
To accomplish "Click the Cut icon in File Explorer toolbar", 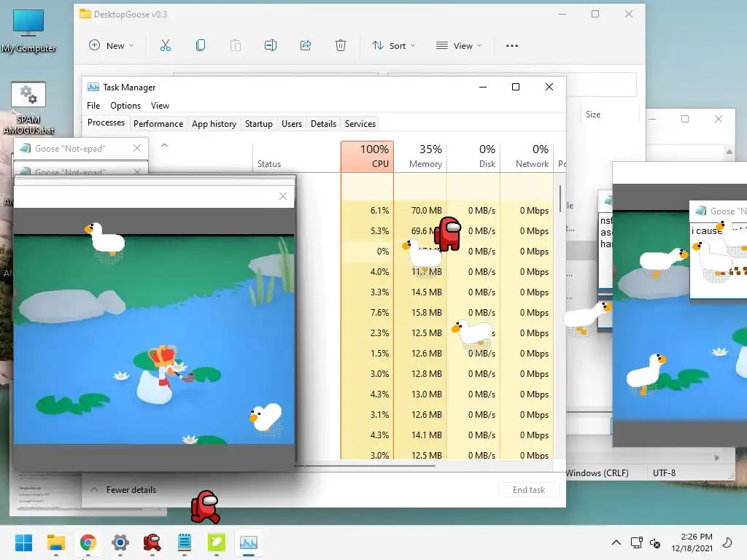I will (x=166, y=46).
